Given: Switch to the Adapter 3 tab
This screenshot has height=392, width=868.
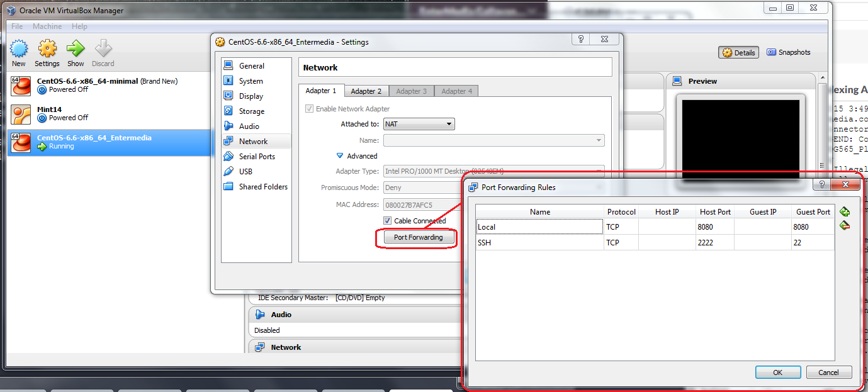Looking at the screenshot, I should 412,91.
